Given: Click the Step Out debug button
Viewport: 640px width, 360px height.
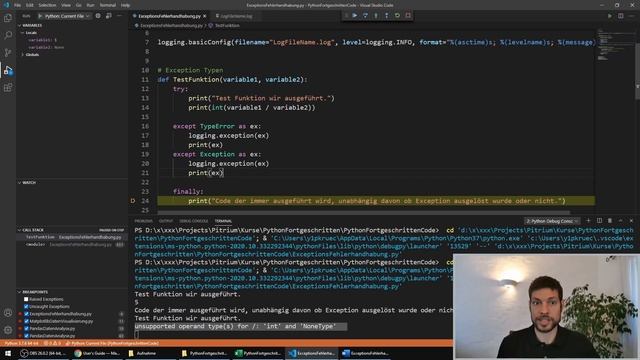Looking at the screenshot, I should point(387,16).
